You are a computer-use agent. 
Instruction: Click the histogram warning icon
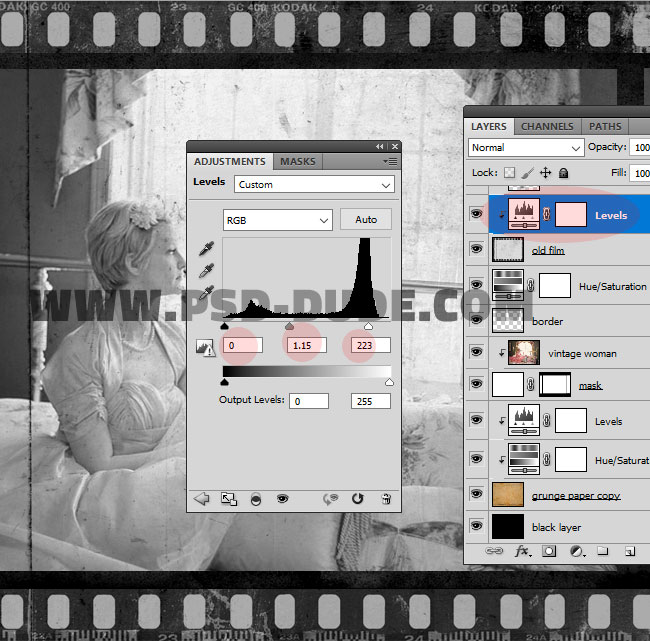point(206,347)
